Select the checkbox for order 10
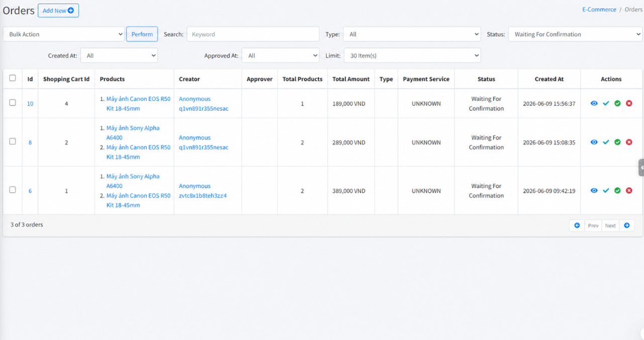Image resolution: width=644 pixels, height=340 pixels. [13, 102]
